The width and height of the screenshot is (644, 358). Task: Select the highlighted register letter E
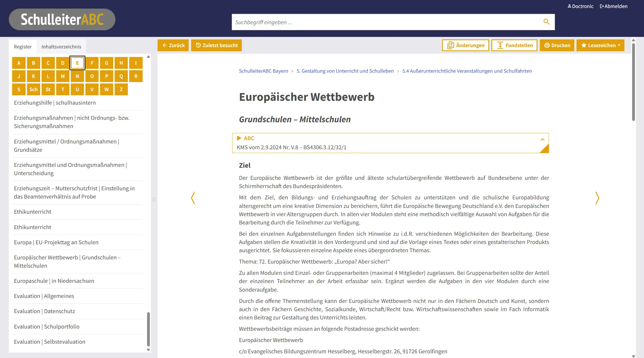click(x=77, y=63)
